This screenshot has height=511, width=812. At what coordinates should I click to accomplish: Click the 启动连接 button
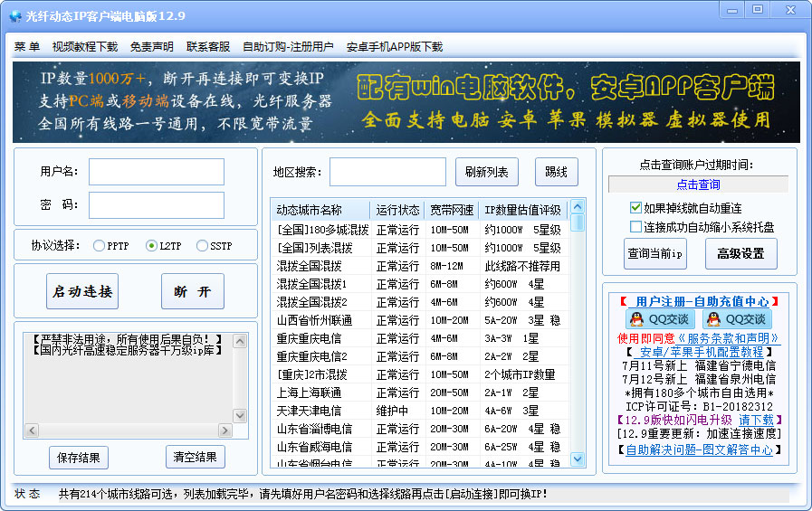point(82,291)
